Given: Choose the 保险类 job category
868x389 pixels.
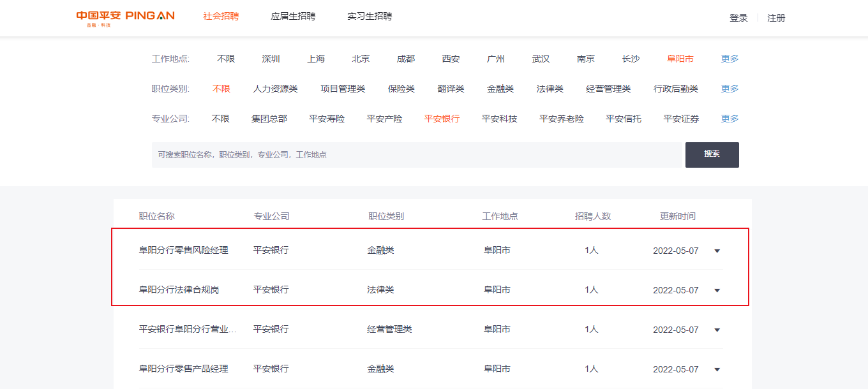Looking at the screenshot, I should 401,89.
